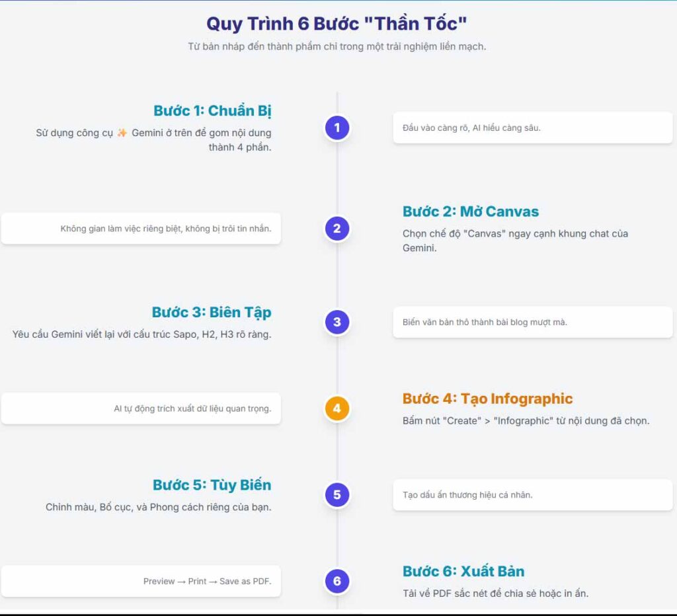Click the step 3 circle marker
This screenshot has height=616, width=677.
click(x=337, y=322)
